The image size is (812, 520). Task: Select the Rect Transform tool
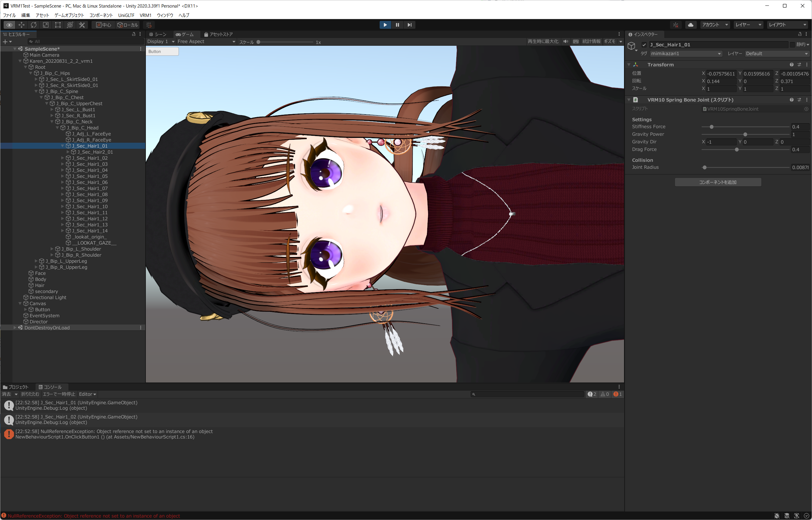click(58, 25)
